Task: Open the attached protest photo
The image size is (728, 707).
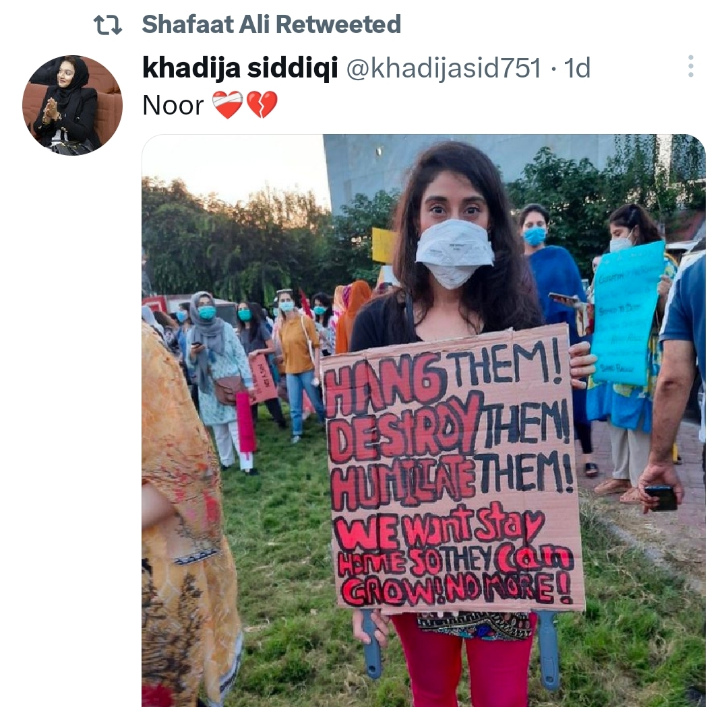Action: (x=423, y=421)
